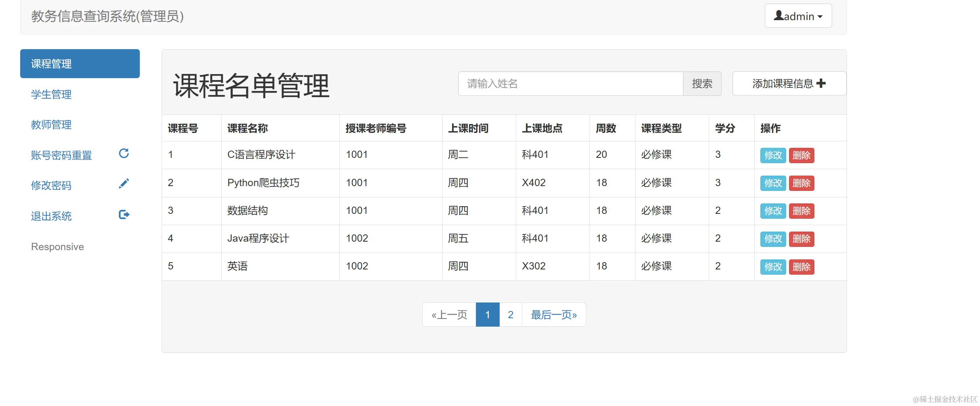
Task: Select 课程管理 in the sidebar
Action: click(x=51, y=63)
